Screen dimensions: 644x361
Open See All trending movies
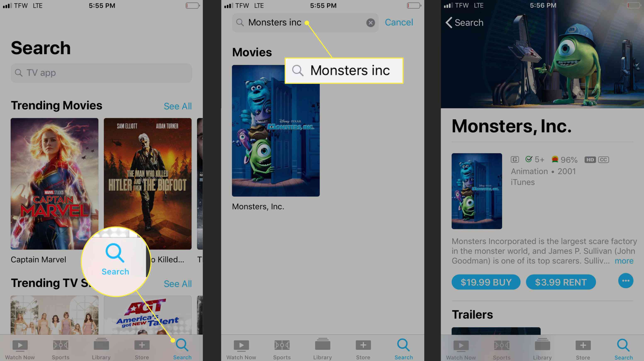pos(177,106)
